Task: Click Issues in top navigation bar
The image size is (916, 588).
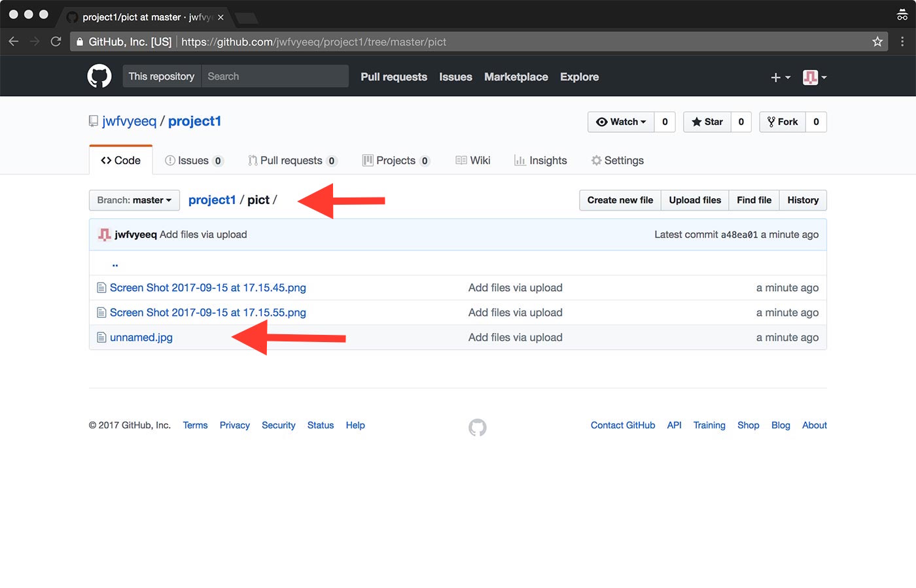Action: tap(455, 77)
